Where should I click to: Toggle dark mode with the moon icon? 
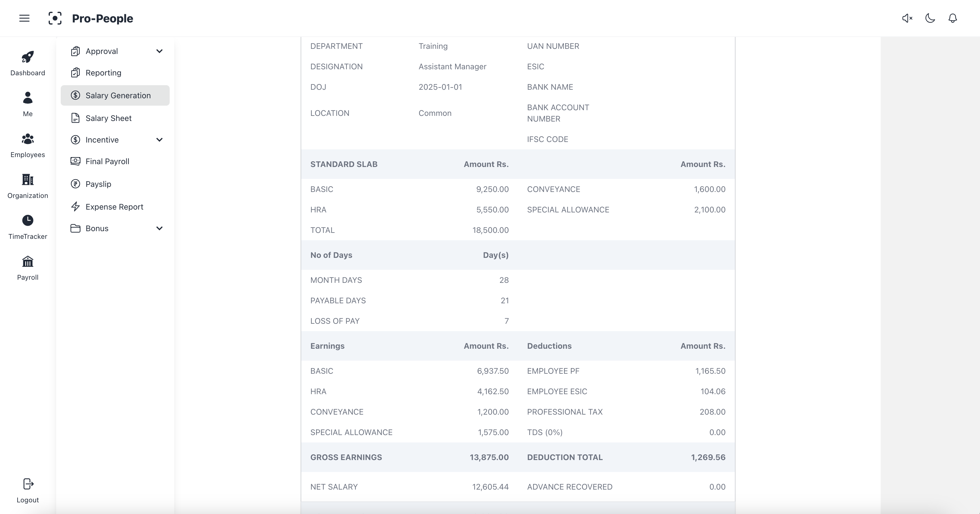tap(930, 18)
